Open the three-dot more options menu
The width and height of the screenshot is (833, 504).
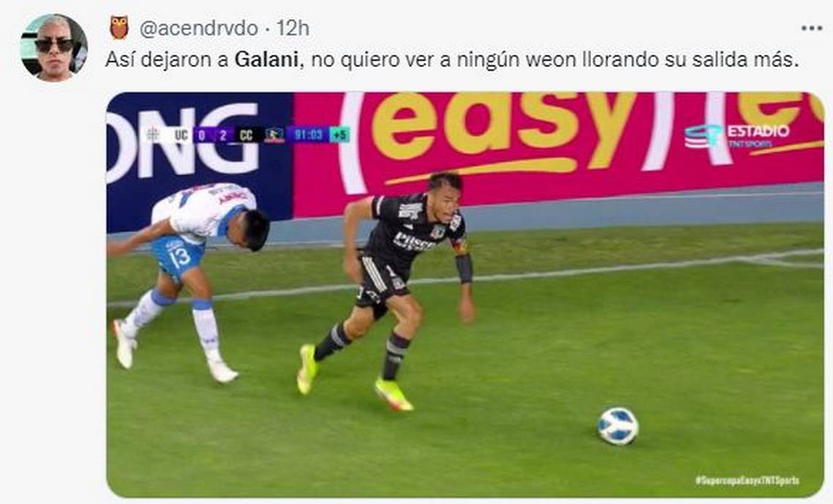[811, 28]
